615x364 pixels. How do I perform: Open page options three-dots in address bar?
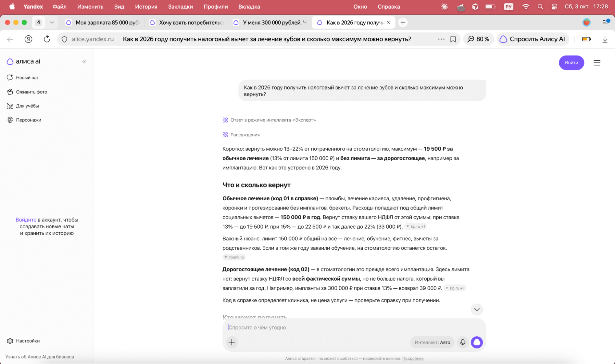[x=441, y=39]
